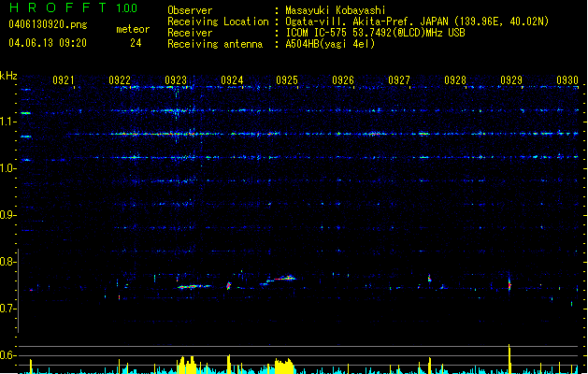The width and height of the screenshot is (588, 374).
Task: Click the A504HB(yagi 4el) antenna text
Action: (x=330, y=44)
